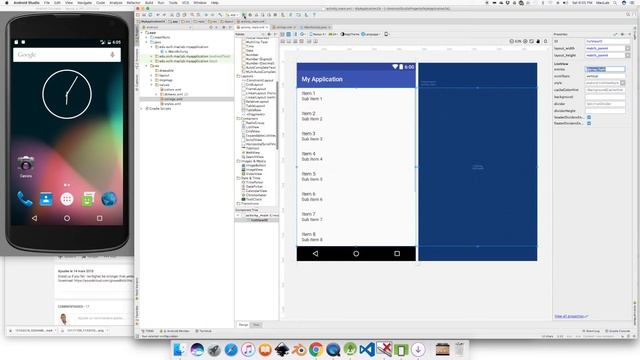Screen dimensions: 640x360
Task: Click the home circle in layout preview
Action: (x=356, y=253)
